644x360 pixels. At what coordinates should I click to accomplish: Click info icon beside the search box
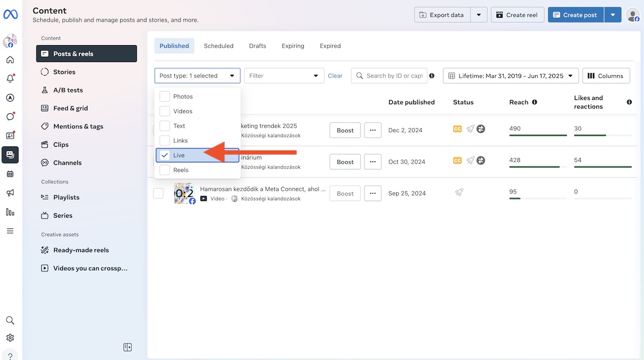click(432, 76)
